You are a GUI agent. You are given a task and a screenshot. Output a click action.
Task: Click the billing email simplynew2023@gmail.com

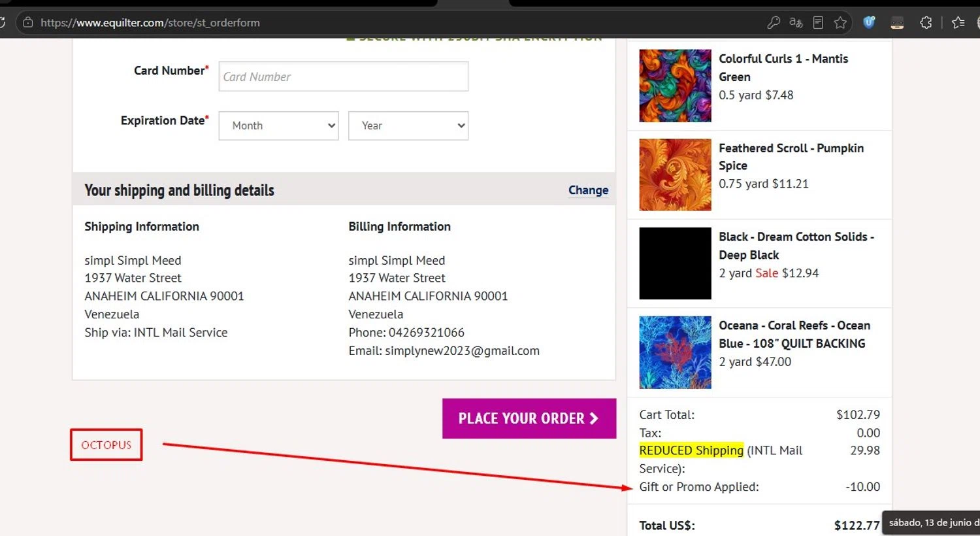pos(462,351)
